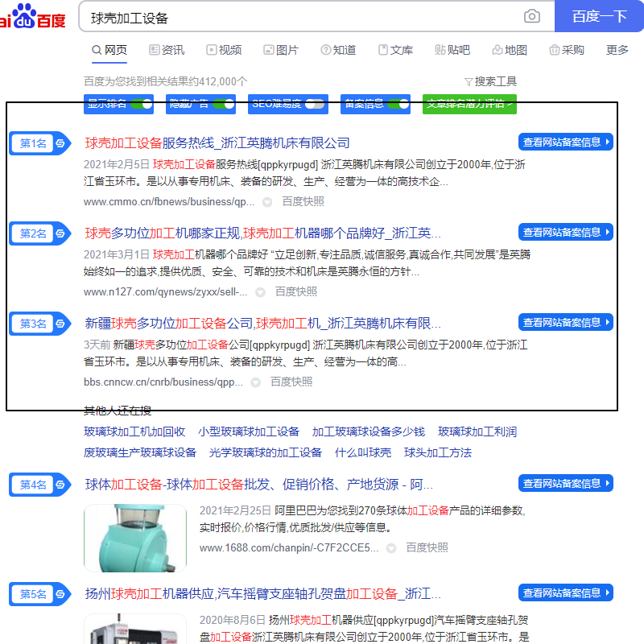Toggle the 隐藏广告 switch
This screenshot has height=644, width=644.
pos(224,104)
